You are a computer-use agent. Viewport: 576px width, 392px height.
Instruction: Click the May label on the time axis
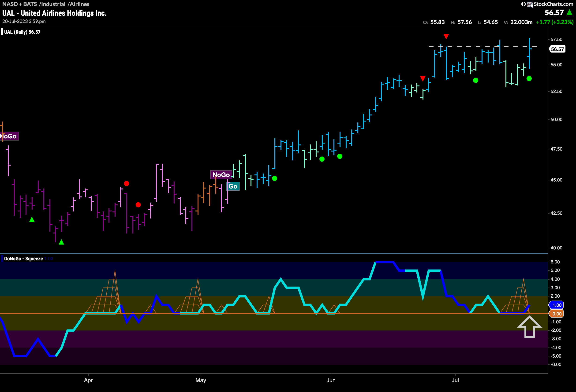click(x=201, y=380)
